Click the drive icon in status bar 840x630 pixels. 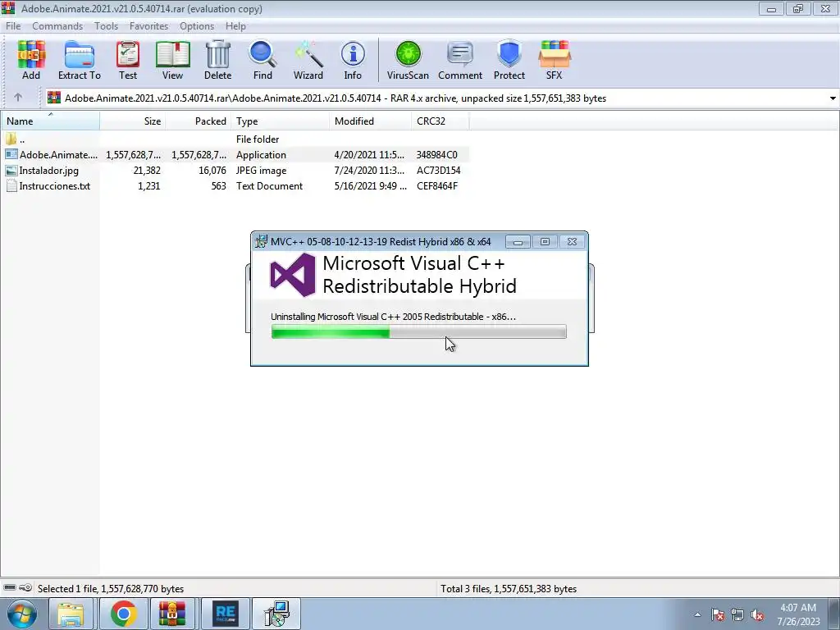click(x=10, y=588)
